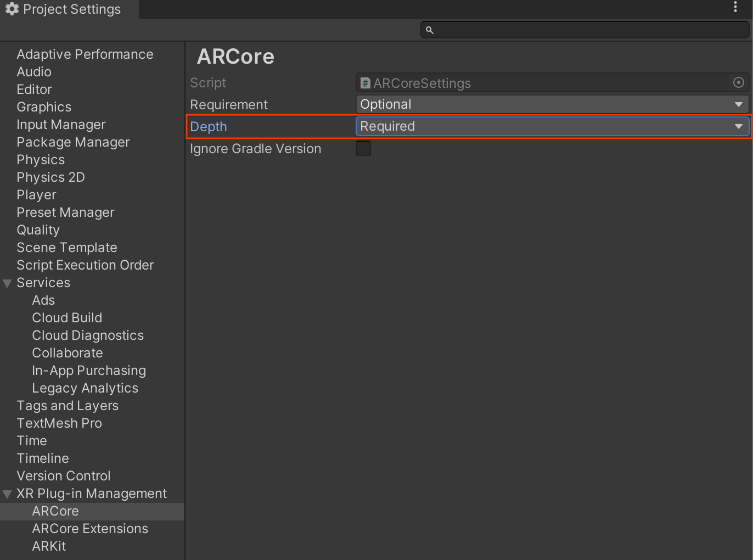Select the Project Settings tab

click(71, 9)
